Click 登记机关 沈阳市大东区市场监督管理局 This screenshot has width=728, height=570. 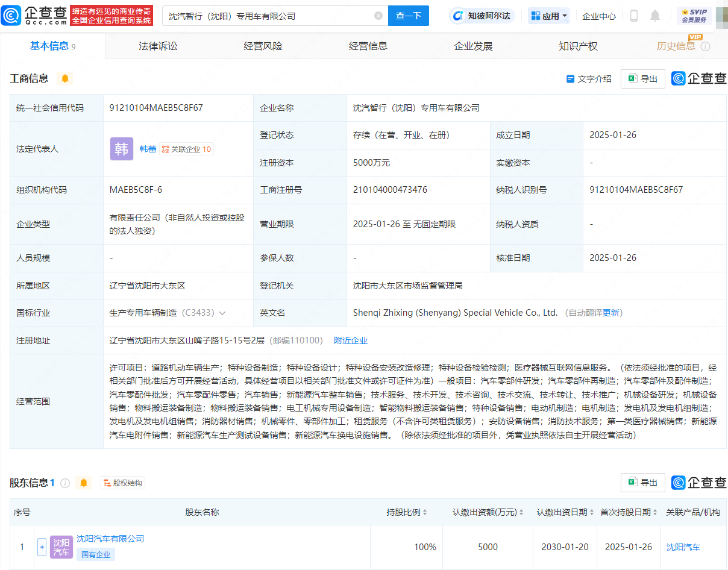click(407, 286)
